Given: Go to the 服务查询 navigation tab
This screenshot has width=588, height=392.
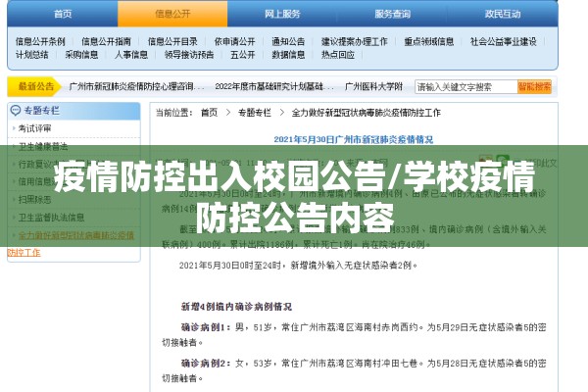Looking at the screenshot, I should [x=392, y=14].
